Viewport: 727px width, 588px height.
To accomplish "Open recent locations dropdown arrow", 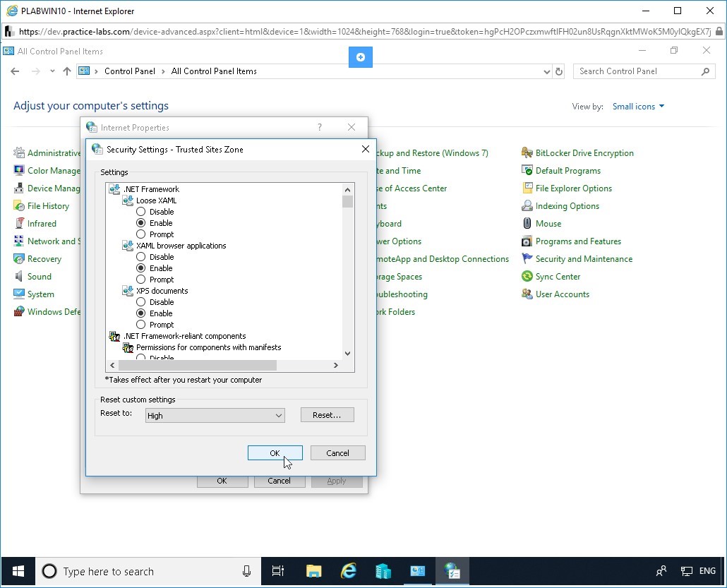I will (x=52, y=71).
